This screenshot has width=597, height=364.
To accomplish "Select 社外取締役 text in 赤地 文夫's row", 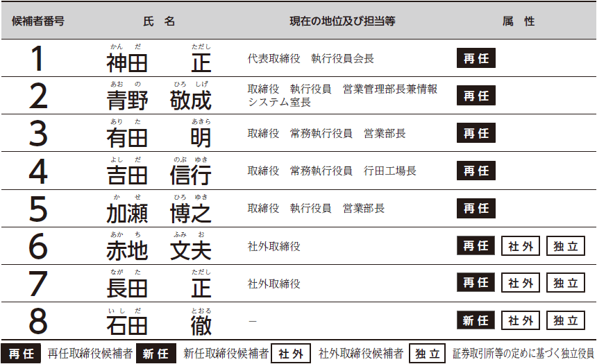I will [274, 246].
